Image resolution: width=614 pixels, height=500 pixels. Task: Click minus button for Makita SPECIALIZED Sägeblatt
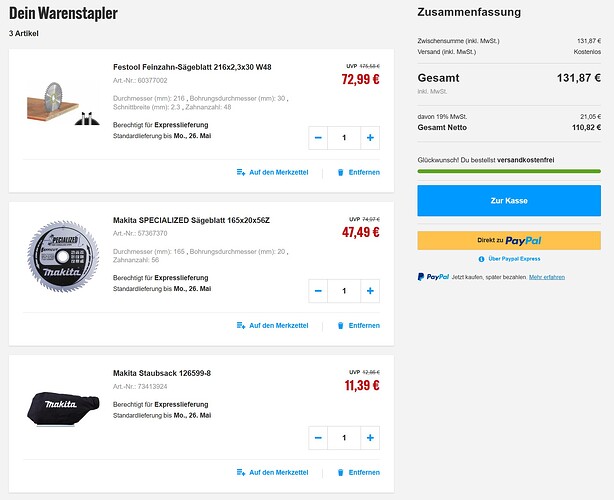[x=318, y=291]
